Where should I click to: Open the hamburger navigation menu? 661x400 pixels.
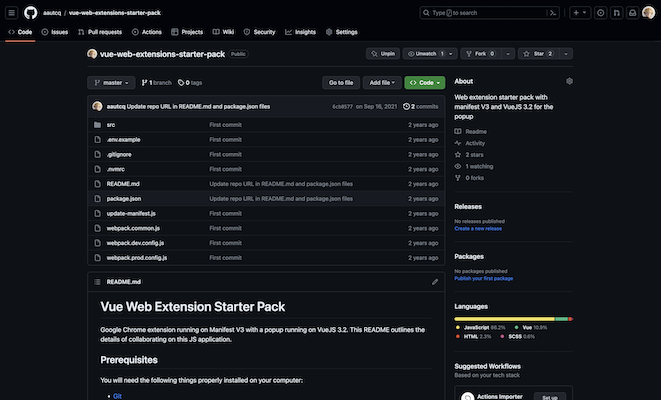click(11, 13)
